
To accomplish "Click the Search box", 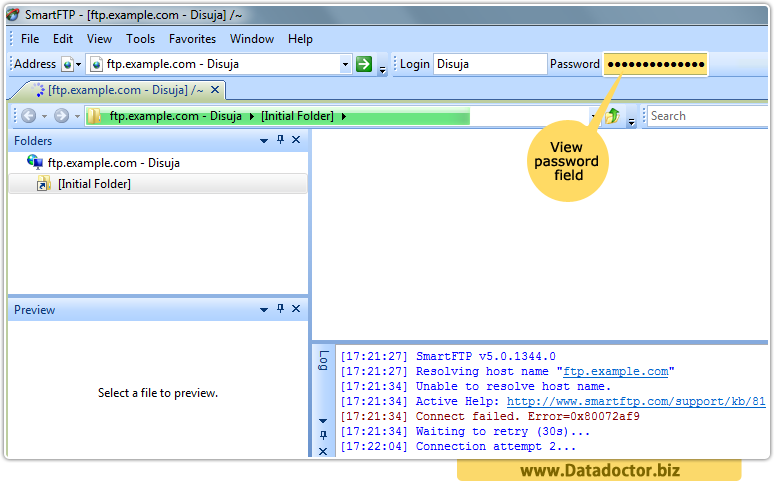I will [x=708, y=116].
